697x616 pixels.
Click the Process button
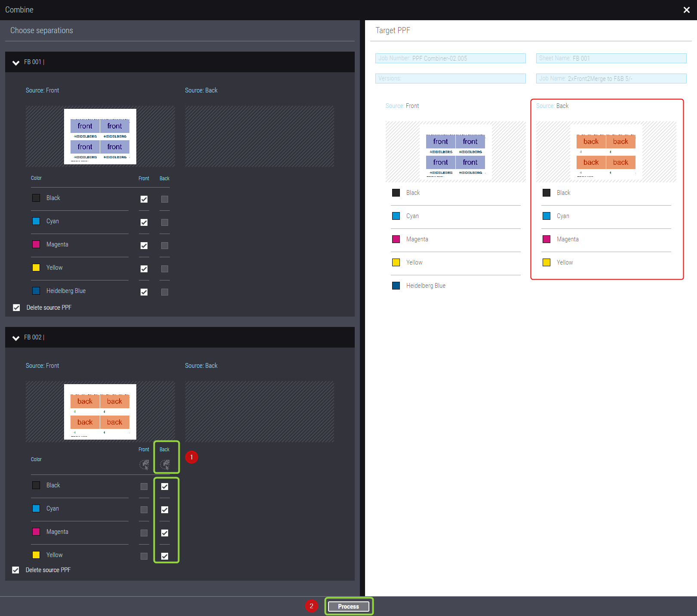tap(348, 606)
